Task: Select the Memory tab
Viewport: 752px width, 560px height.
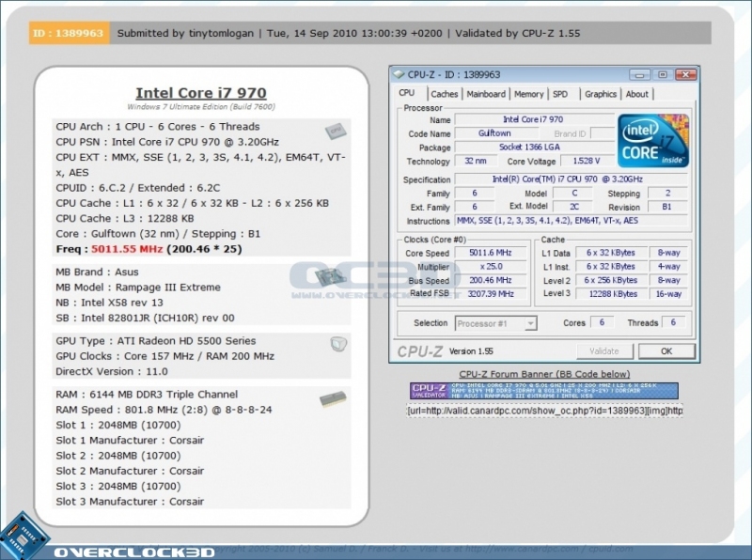Action: pos(528,94)
